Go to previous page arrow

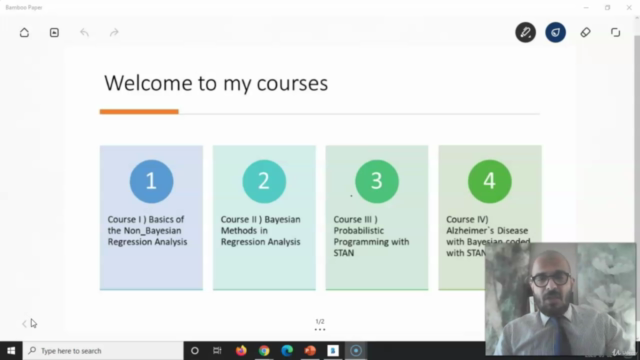[x=24, y=324]
